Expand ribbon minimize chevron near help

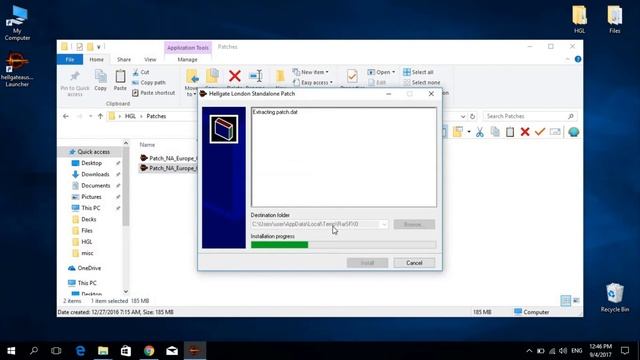click(567, 60)
